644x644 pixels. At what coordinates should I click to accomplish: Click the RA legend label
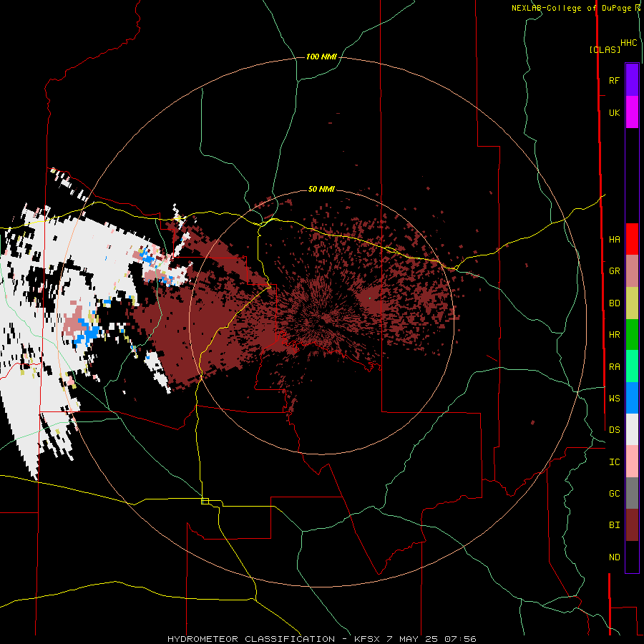point(614,367)
